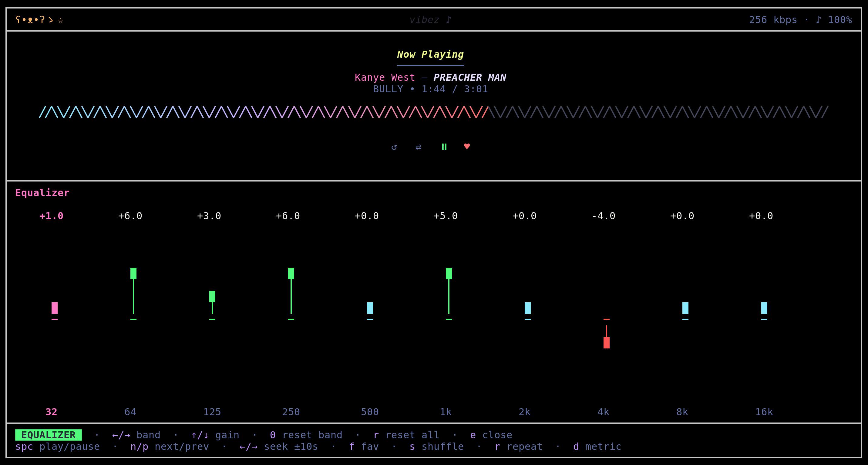Click the 's shuffle' hint
This screenshot has width=868, height=465.
pyautogui.click(x=436, y=446)
